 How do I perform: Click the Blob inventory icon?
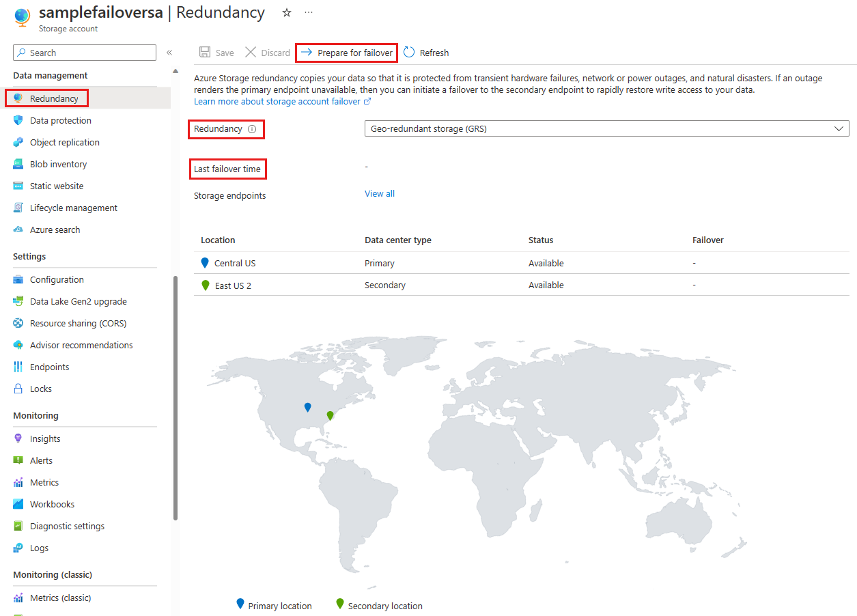click(18, 164)
